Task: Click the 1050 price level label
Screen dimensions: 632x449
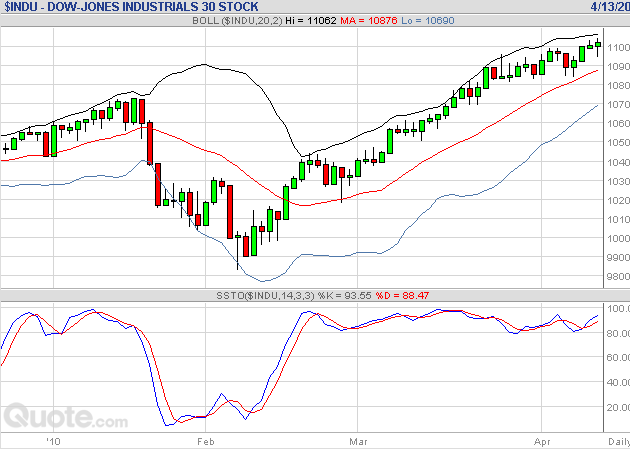Action: pyautogui.click(x=618, y=142)
